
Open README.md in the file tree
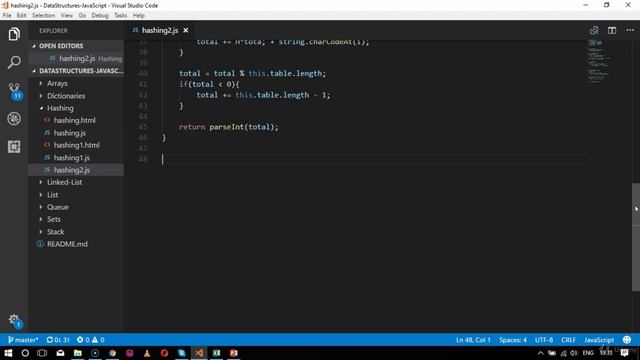[67, 244]
